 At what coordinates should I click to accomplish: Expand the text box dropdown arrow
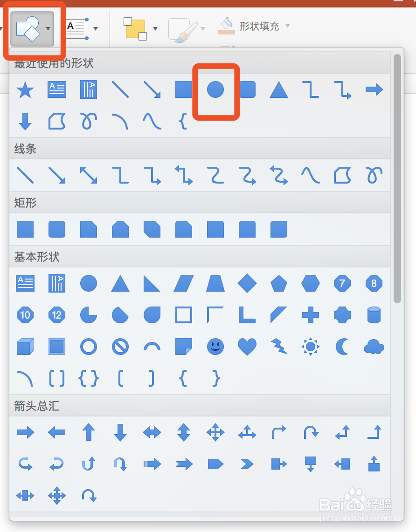click(96, 29)
